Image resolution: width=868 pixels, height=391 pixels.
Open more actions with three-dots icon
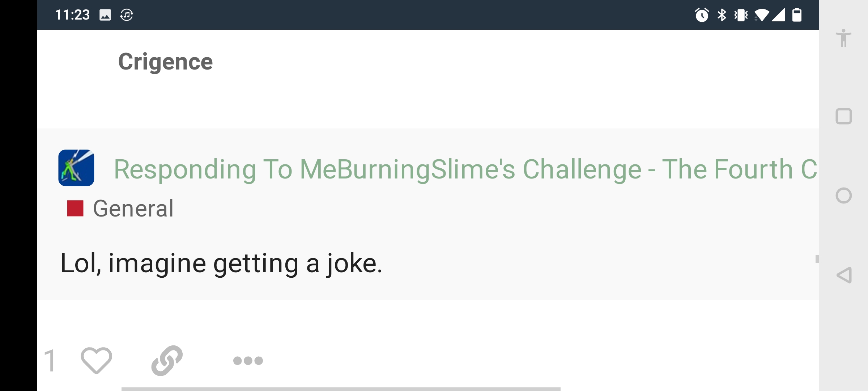tap(248, 361)
